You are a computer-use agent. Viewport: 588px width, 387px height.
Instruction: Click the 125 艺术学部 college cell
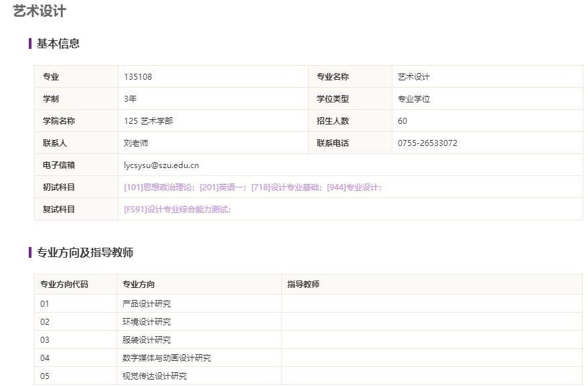[x=148, y=121]
